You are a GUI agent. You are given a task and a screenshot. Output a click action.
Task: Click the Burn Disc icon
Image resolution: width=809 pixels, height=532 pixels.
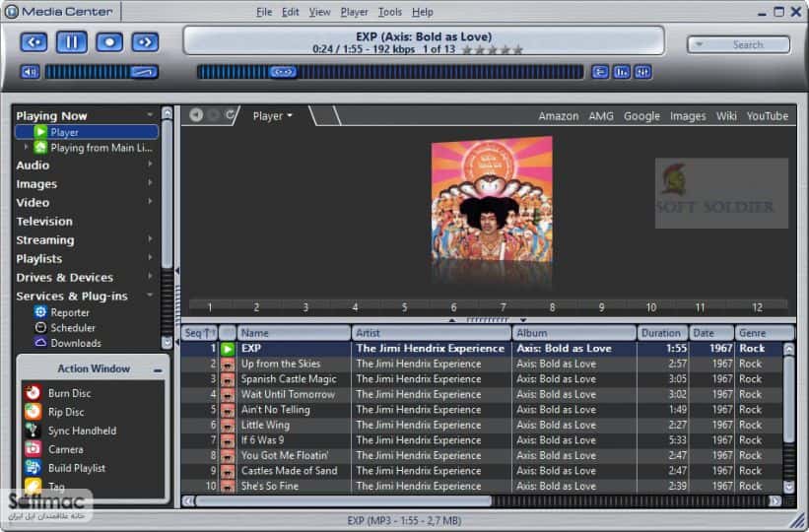click(x=34, y=393)
